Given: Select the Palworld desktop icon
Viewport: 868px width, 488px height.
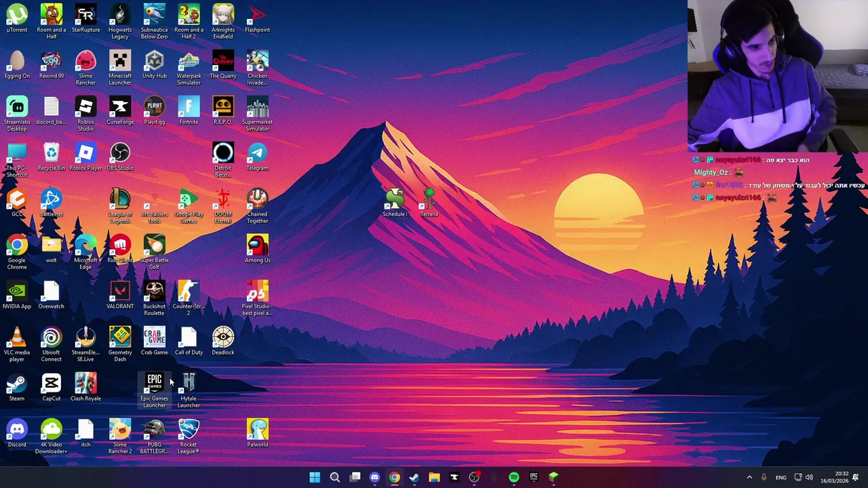Looking at the screenshot, I should (x=257, y=433).
